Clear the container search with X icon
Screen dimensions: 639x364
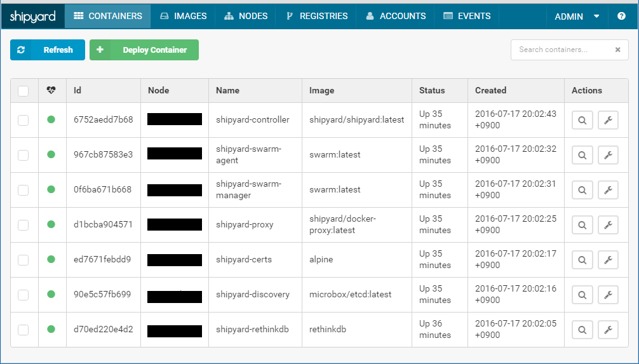(617, 50)
